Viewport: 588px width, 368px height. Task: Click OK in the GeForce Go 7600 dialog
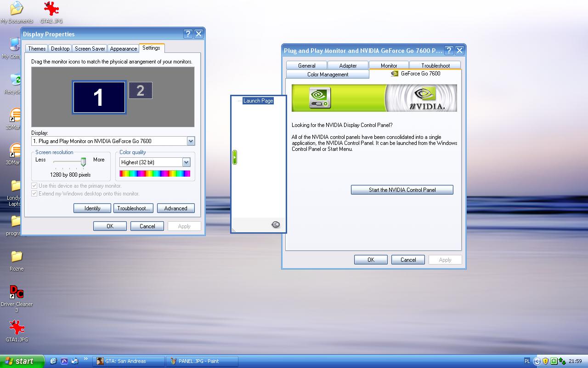tap(371, 260)
